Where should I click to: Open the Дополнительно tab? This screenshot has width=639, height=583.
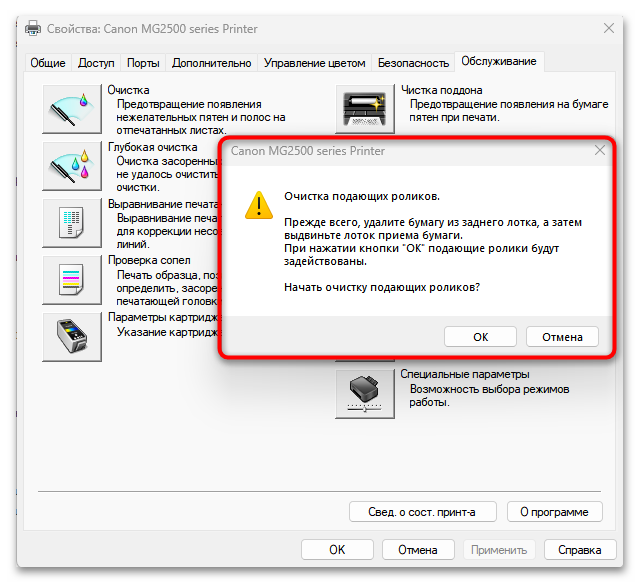pyautogui.click(x=211, y=63)
